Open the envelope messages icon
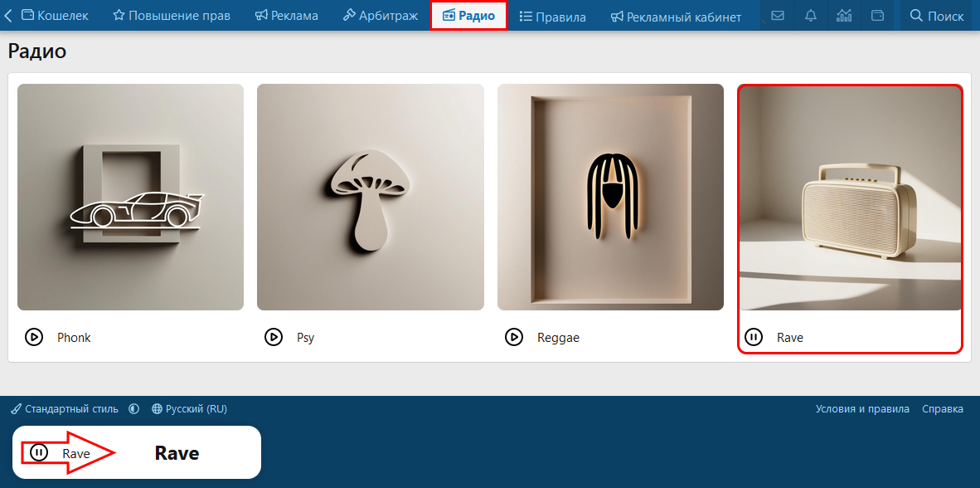The image size is (980, 488). 778,16
